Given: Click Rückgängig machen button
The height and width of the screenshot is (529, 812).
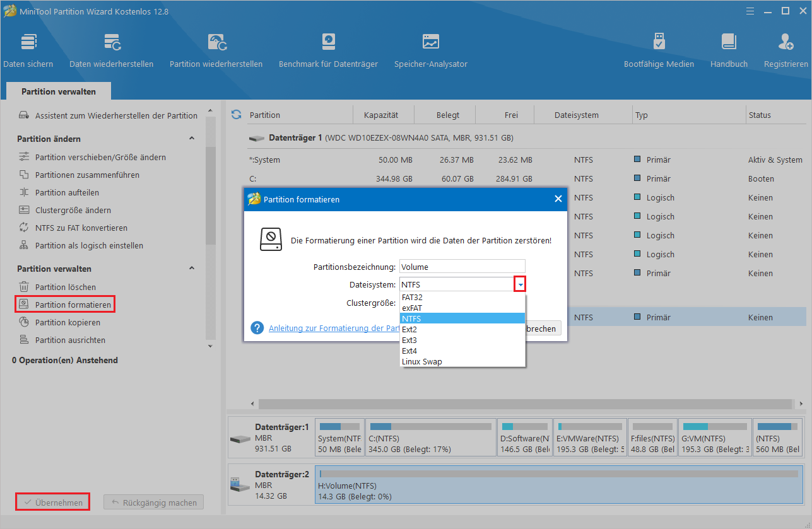Looking at the screenshot, I should click(x=153, y=503).
